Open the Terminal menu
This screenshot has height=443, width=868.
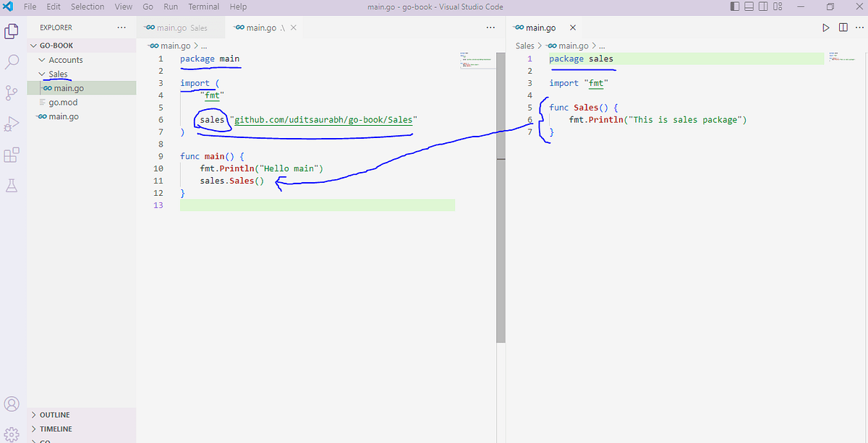click(x=203, y=7)
